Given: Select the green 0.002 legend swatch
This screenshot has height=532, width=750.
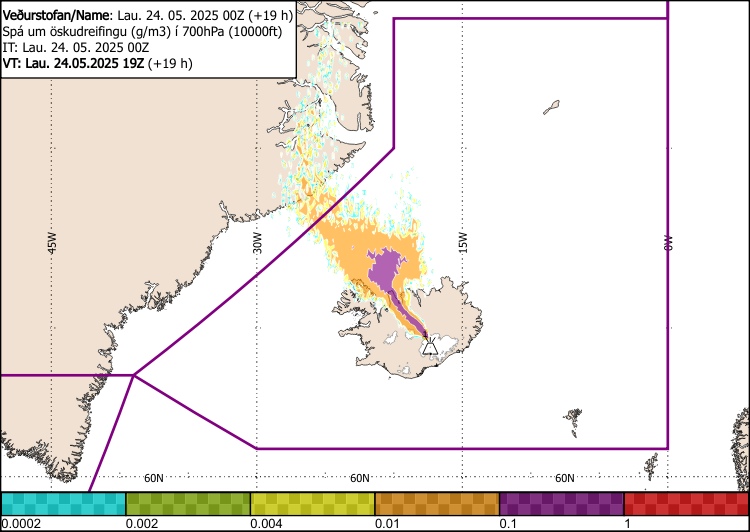Looking at the screenshot, I should tap(188, 504).
